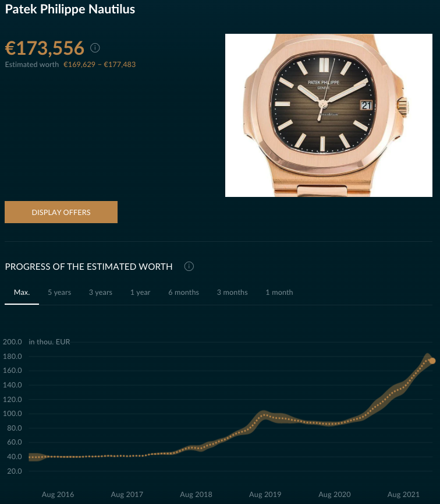Screen dimensions: 440x504
Task: Show the 3 months chart range
Action: [x=232, y=292]
